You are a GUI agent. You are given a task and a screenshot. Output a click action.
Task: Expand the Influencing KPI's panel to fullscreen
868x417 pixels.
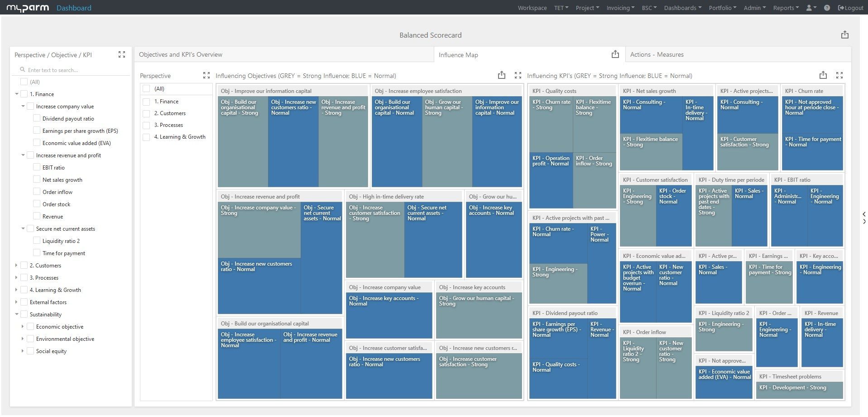pos(840,75)
